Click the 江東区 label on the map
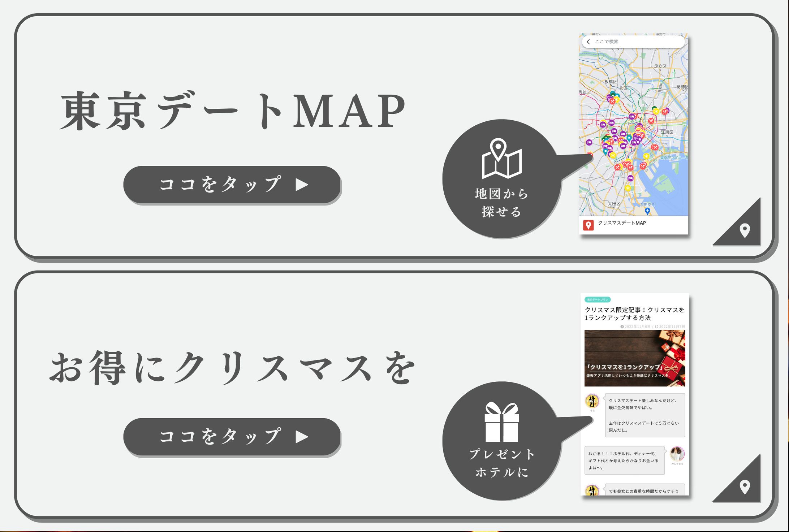This screenshot has width=789, height=532. 667,132
